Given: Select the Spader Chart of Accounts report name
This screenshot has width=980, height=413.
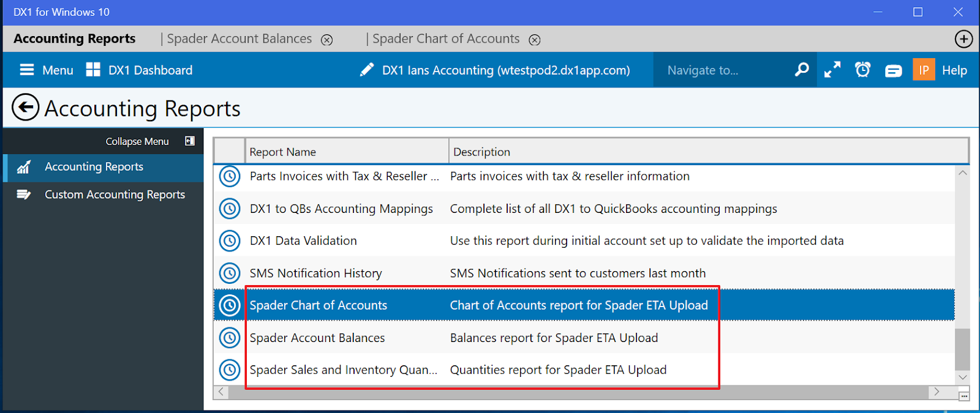Looking at the screenshot, I should [x=318, y=305].
